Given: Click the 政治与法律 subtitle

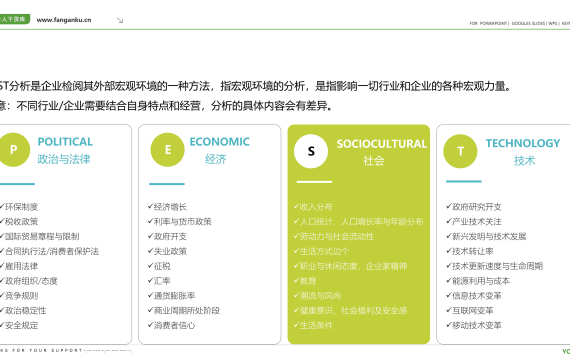Looking at the screenshot, I should click(x=64, y=159).
